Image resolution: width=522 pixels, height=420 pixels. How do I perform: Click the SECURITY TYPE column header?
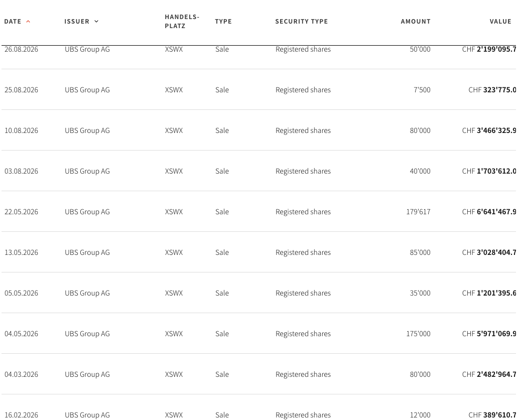301,22
